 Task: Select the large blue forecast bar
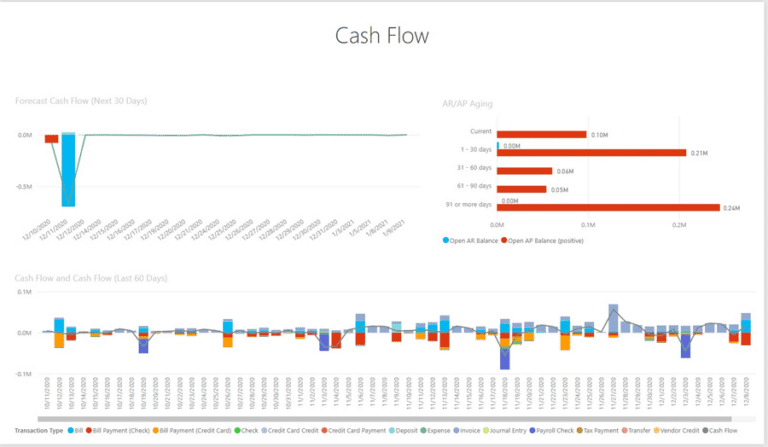click(x=68, y=170)
